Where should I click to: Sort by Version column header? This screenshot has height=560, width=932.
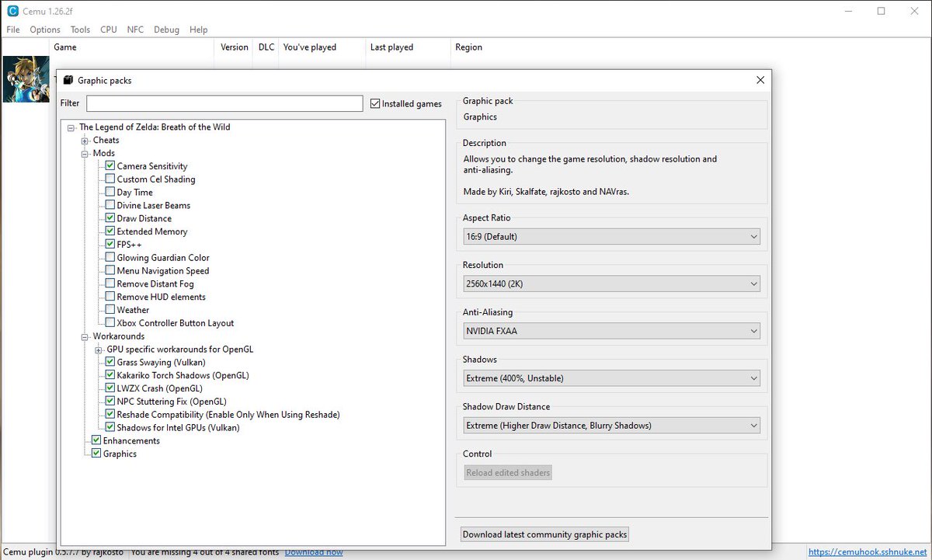pyautogui.click(x=234, y=47)
